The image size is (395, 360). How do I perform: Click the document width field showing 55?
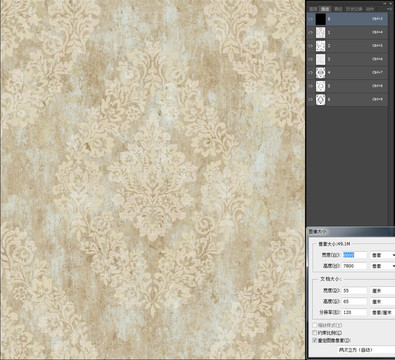355,291
